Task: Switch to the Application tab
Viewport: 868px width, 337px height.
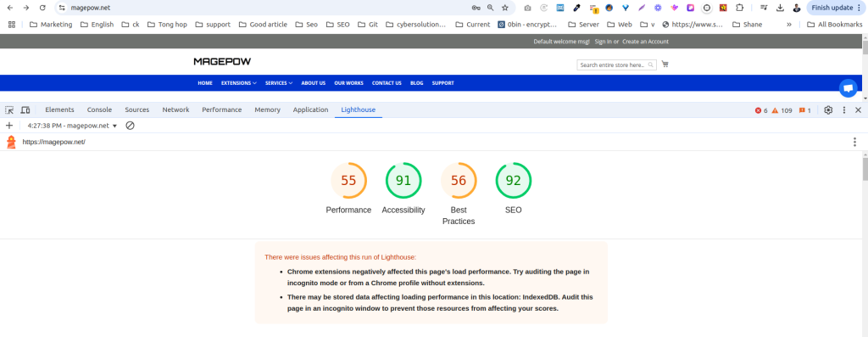Action: [x=310, y=110]
